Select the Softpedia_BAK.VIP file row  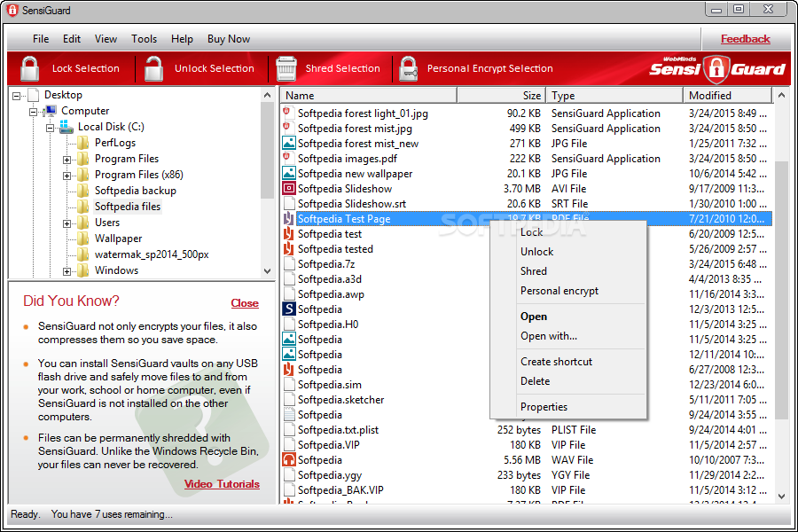coord(526,490)
